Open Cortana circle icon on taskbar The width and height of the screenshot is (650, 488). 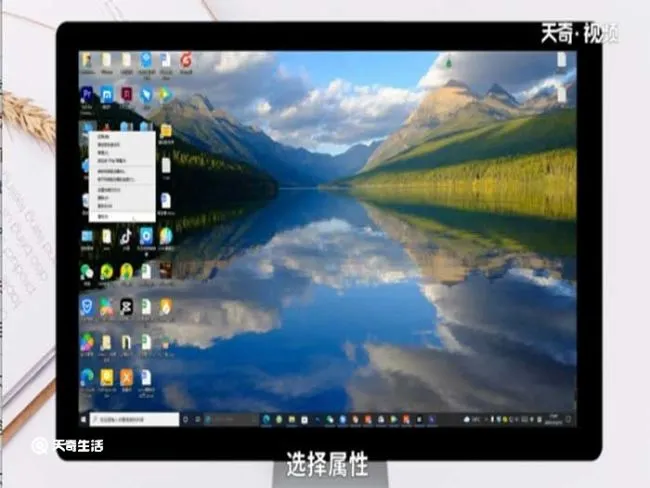point(185,420)
